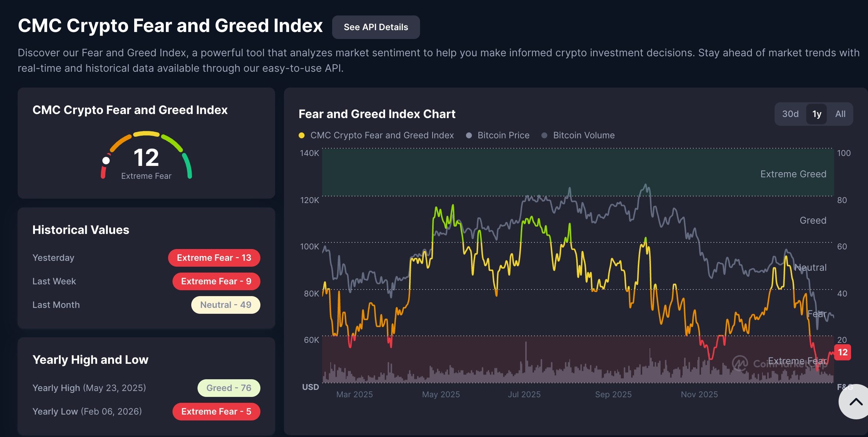This screenshot has height=437, width=868.
Task: Click the Yearly Low (Feb 06, 2026) label
Action: [87, 412]
